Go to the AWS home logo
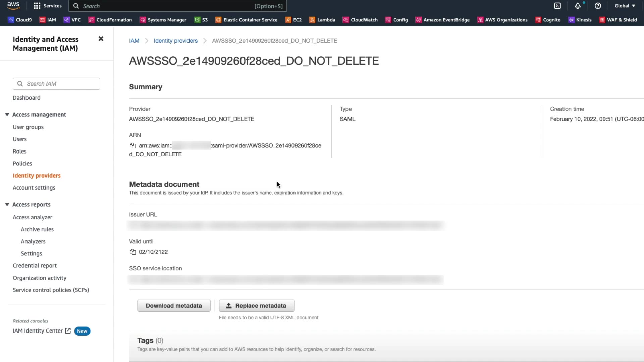Viewport: 644px width, 362px height. [x=13, y=6]
